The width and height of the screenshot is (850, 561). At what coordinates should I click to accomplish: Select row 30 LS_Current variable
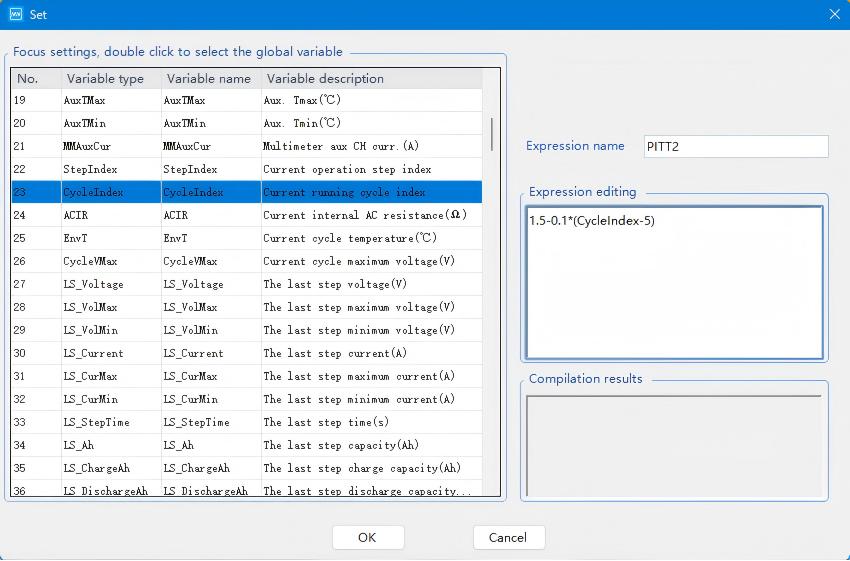point(247,353)
